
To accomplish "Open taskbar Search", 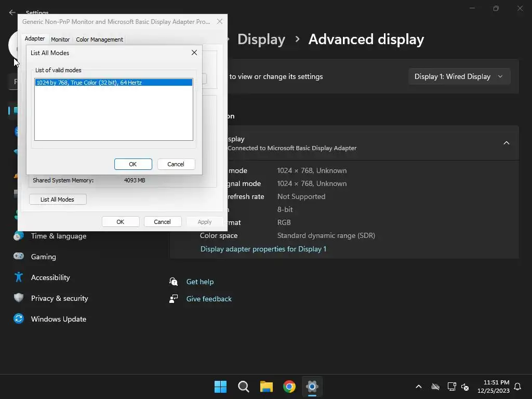I will pyautogui.click(x=244, y=387).
